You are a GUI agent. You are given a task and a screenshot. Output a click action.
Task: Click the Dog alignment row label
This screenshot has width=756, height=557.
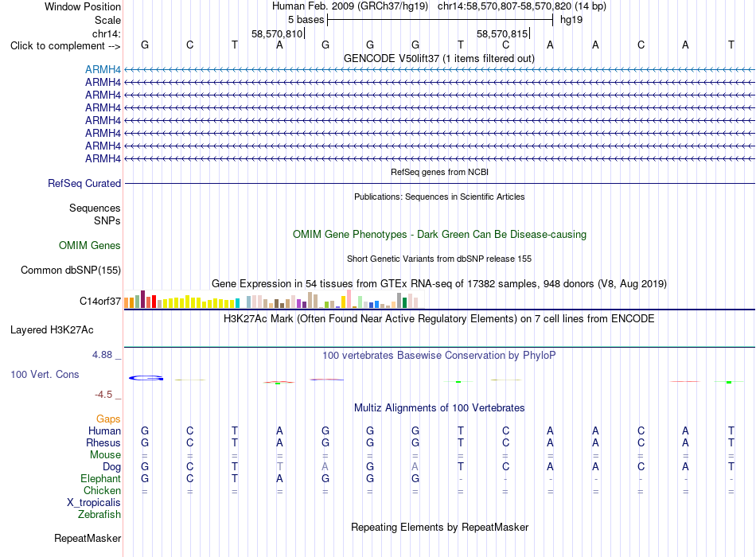(112, 467)
